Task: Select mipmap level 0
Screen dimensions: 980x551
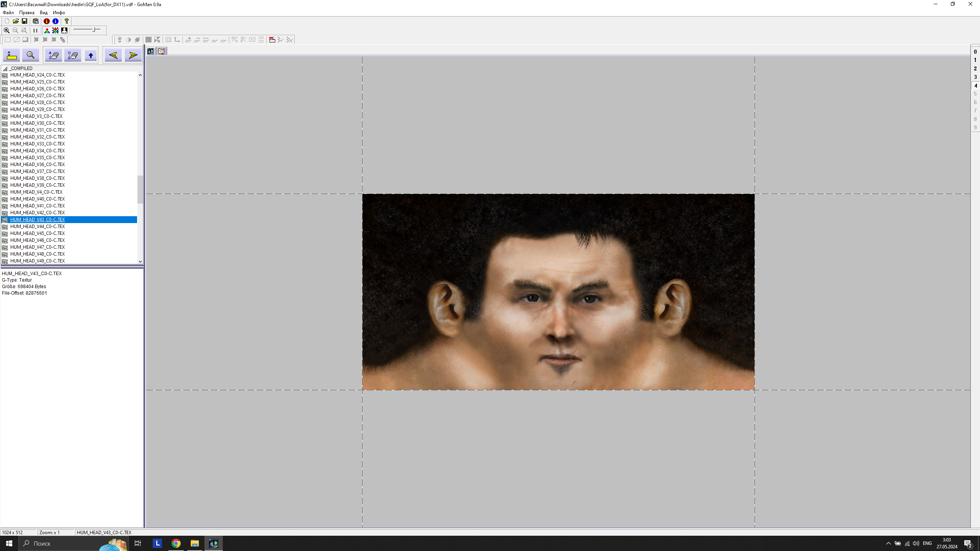Action: pyautogui.click(x=975, y=52)
